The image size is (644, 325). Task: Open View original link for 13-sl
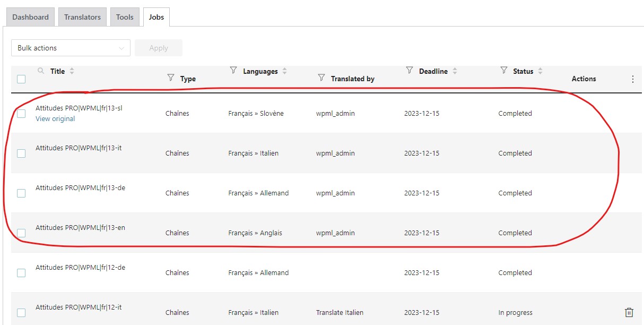[x=55, y=119]
